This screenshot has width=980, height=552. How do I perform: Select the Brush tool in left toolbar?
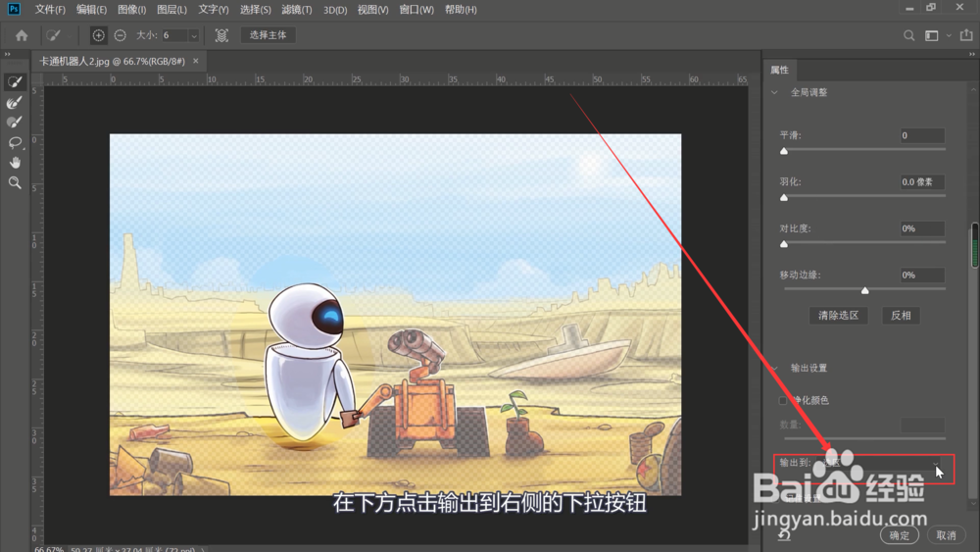(15, 122)
